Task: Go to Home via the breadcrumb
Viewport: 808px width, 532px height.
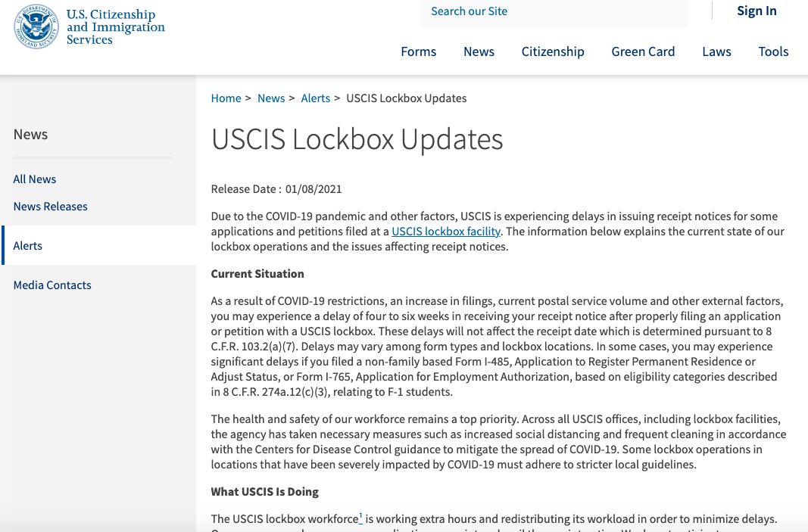Action: coord(226,98)
